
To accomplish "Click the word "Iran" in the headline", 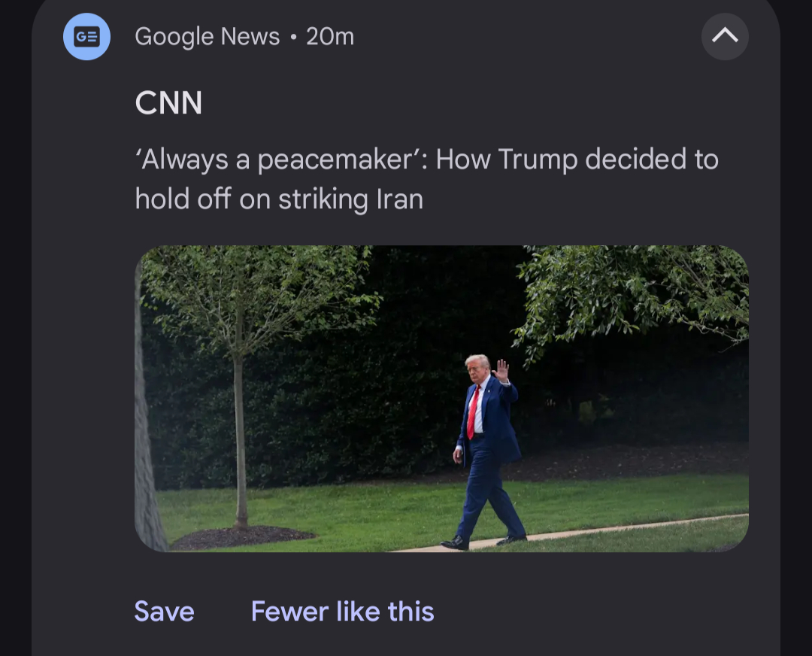I will click(x=400, y=199).
